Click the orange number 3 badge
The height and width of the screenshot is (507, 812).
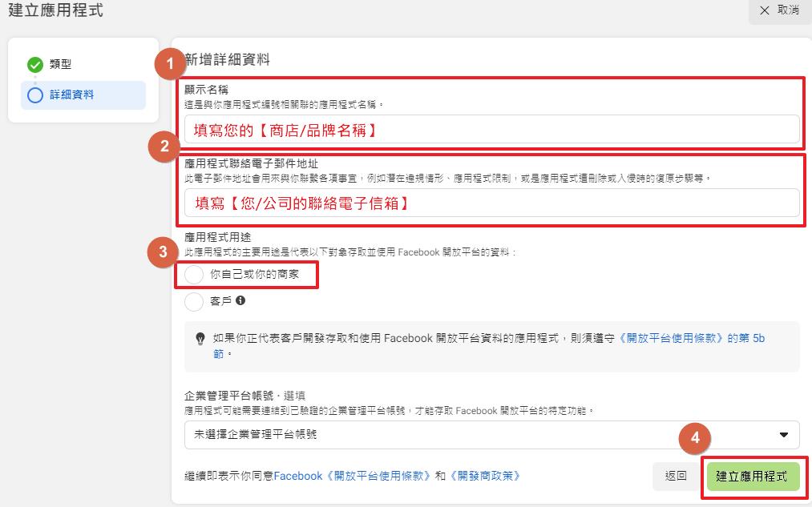[163, 252]
